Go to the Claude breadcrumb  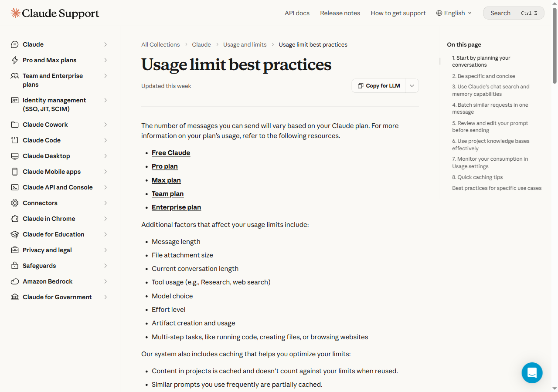pos(201,44)
